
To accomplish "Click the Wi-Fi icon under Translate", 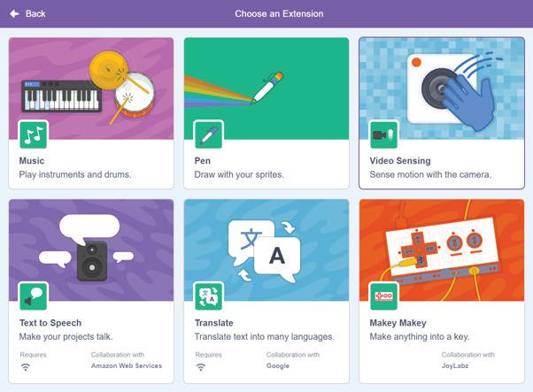I will [201, 367].
